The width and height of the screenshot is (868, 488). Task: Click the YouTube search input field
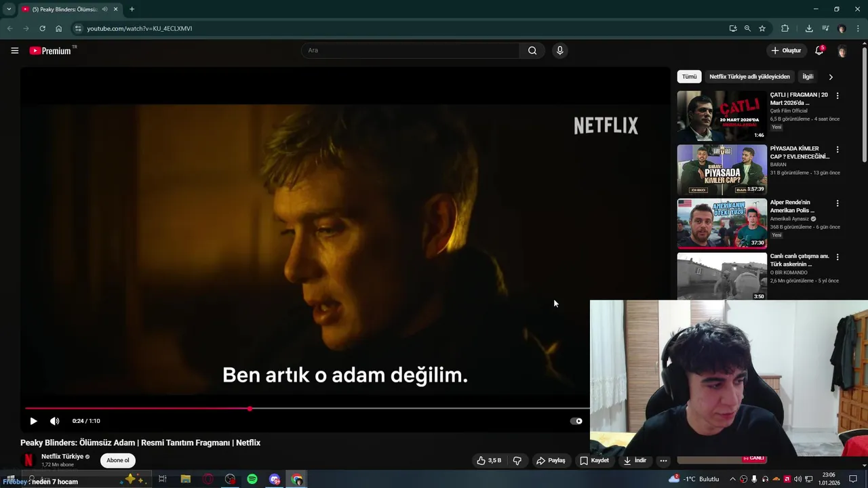[410, 50]
